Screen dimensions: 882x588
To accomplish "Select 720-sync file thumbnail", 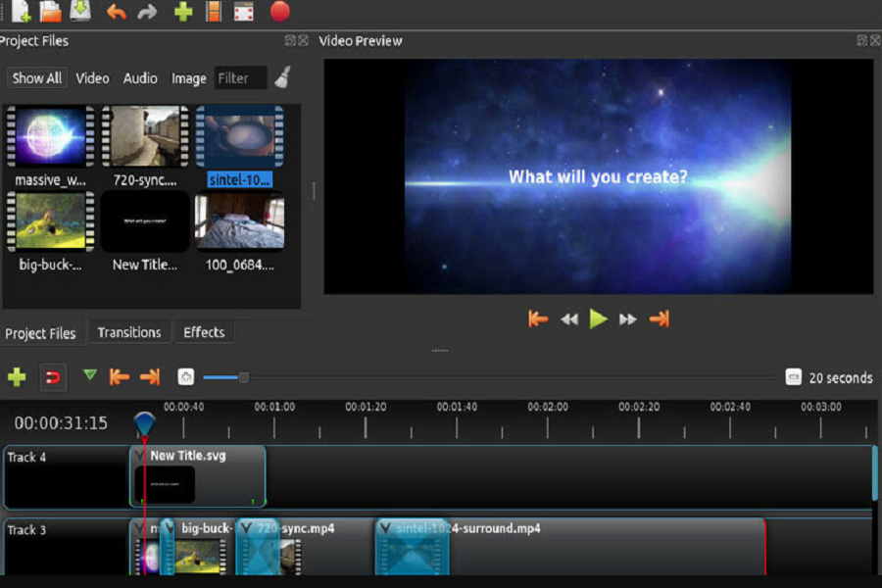I will pyautogui.click(x=145, y=137).
